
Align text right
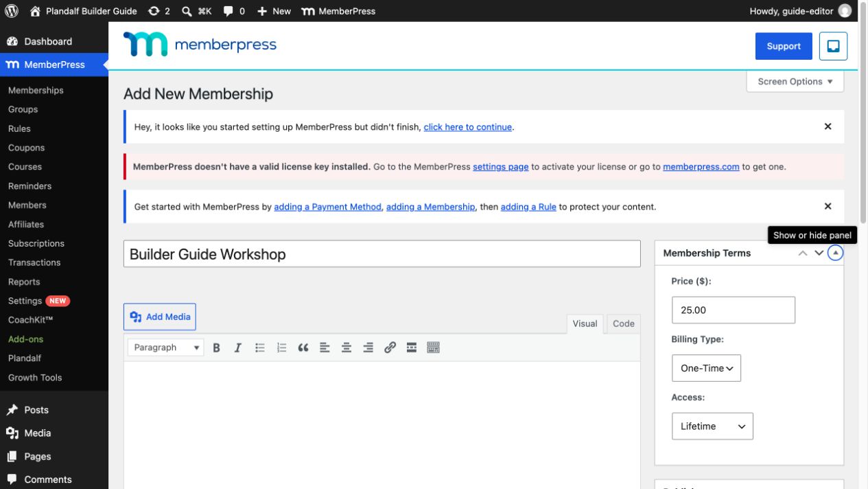[x=368, y=348]
